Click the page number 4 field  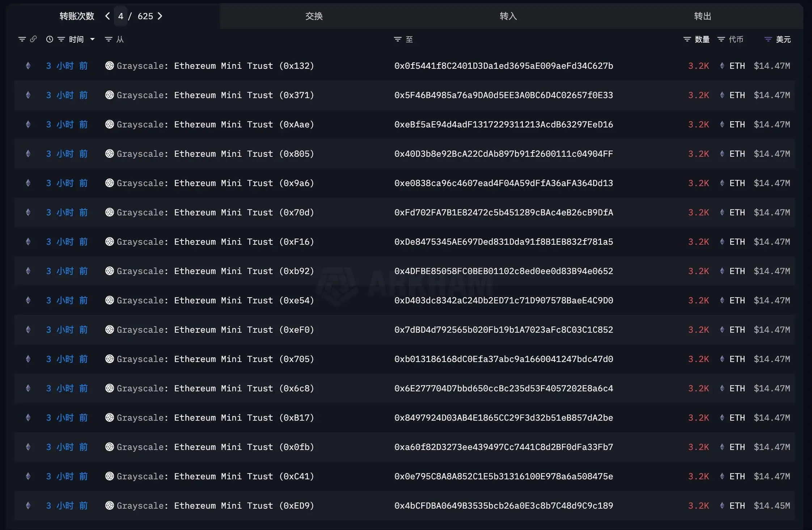[121, 16]
